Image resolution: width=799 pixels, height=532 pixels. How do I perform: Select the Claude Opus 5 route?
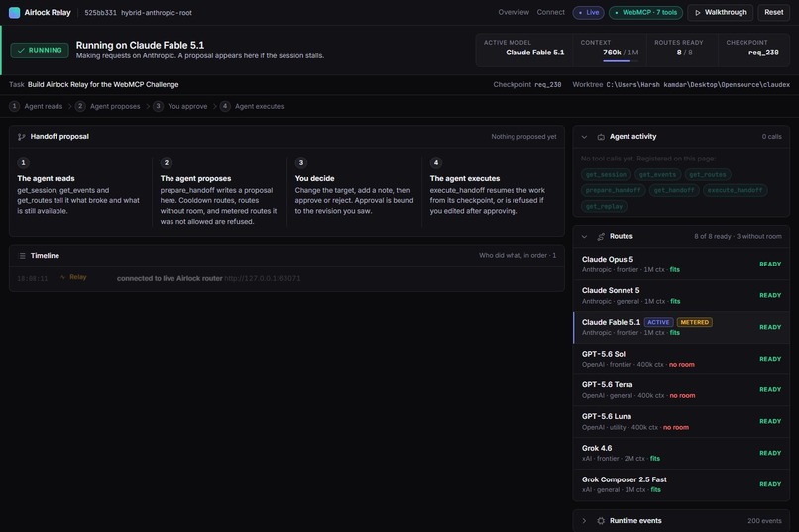(x=681, y=265)
